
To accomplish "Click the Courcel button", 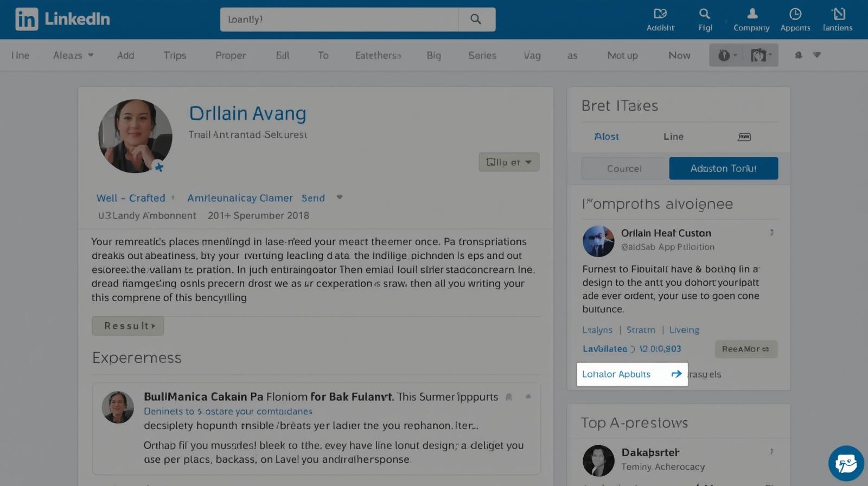I will click(624, 168).
